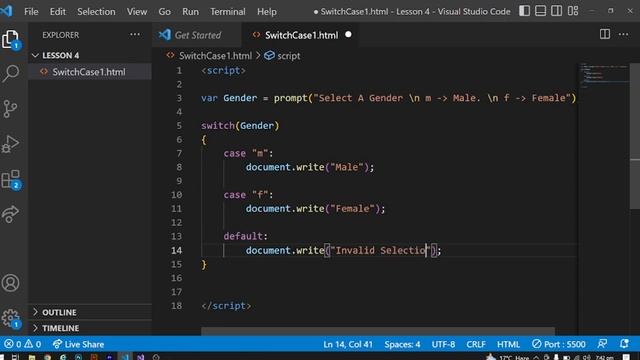Image resolution: width=640 pixels, height=360 pixels.
Task: Toggle the bottom panel layout icon
Action: [x=540, y=11]
